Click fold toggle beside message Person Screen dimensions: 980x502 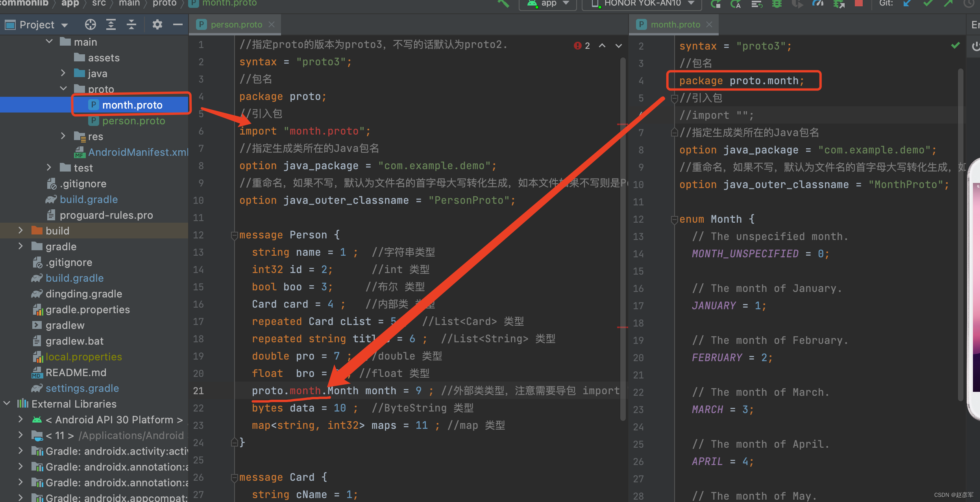click(234, 235)
